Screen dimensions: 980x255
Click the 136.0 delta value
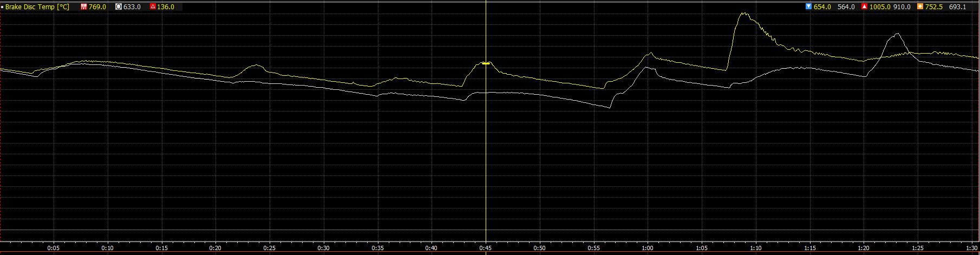point(166,7)
